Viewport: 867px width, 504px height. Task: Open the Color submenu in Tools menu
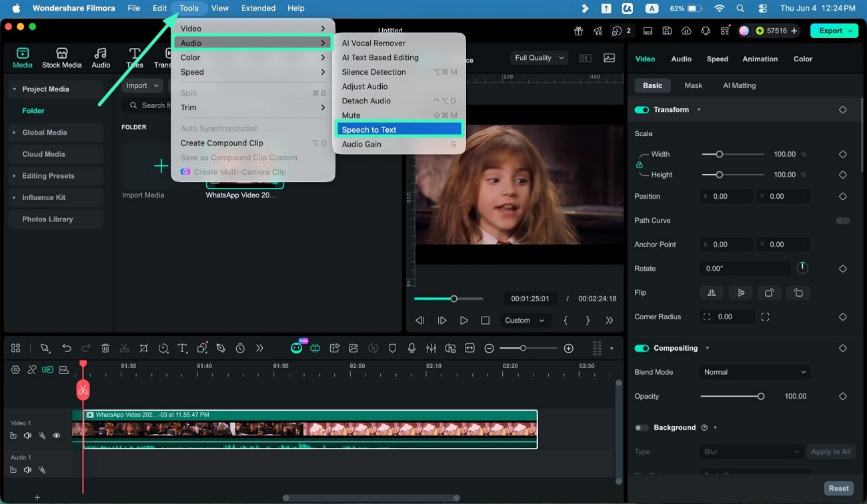pos(253,57)
